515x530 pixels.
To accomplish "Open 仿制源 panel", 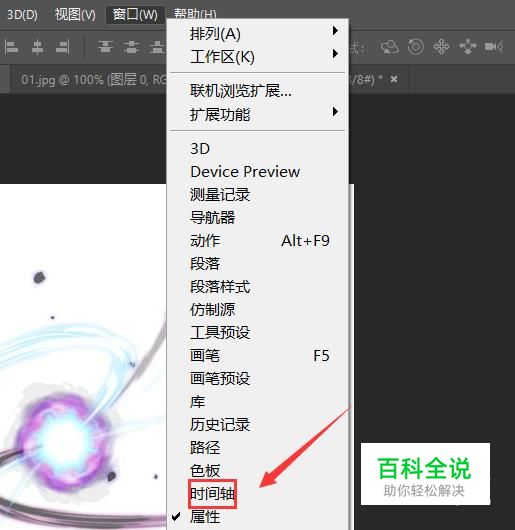I will pos(259,309).
